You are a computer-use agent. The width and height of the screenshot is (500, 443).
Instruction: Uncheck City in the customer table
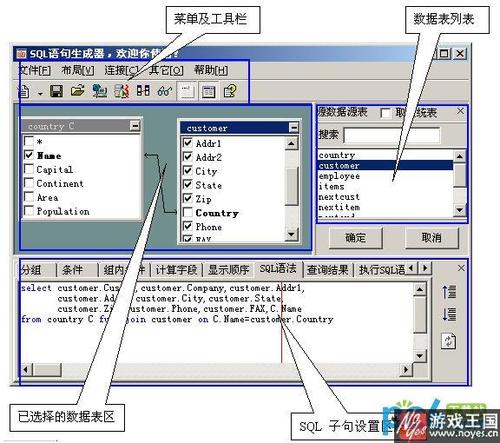(x=188, y=171)
